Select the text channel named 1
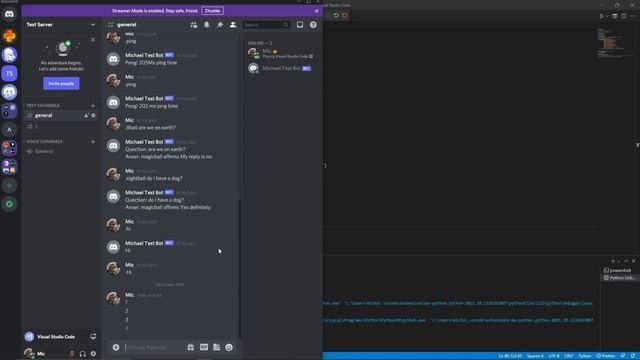 click(60, 127)
